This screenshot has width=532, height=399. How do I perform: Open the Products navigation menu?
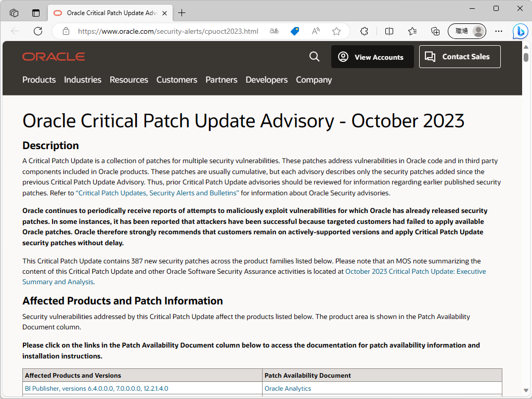click(x=39, y=79)
